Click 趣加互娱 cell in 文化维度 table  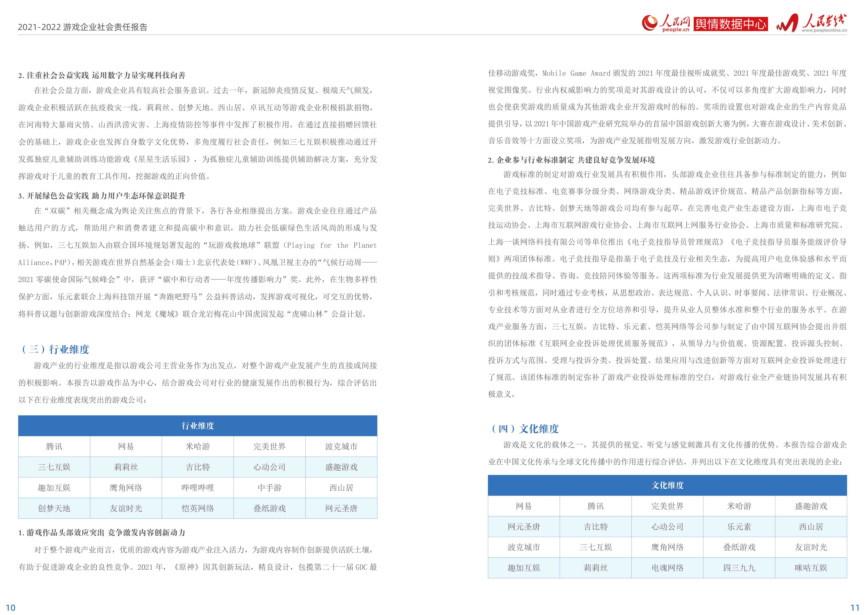(x=524, y=568)
